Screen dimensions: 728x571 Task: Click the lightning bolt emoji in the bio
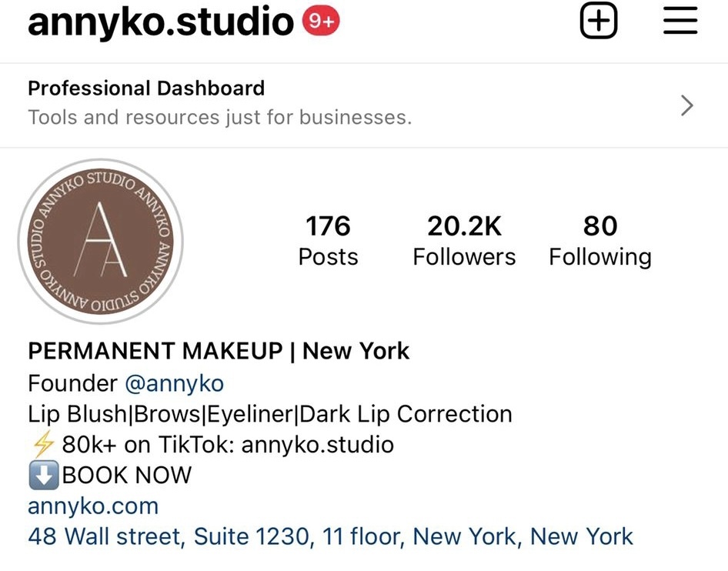[43, 444]
